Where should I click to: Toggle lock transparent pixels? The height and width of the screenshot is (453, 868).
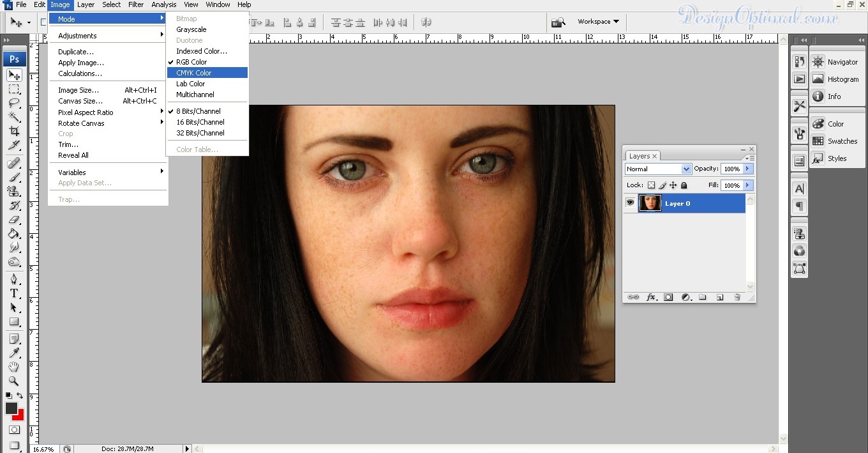[651, 185]
